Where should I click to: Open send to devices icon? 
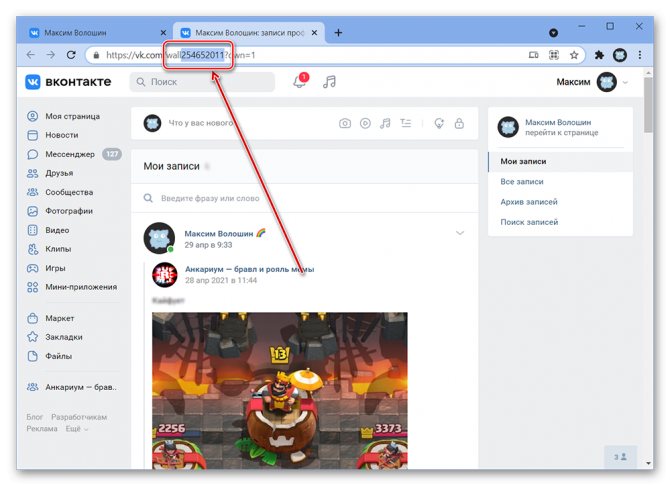pyautogui.click(x=533, y=55)
